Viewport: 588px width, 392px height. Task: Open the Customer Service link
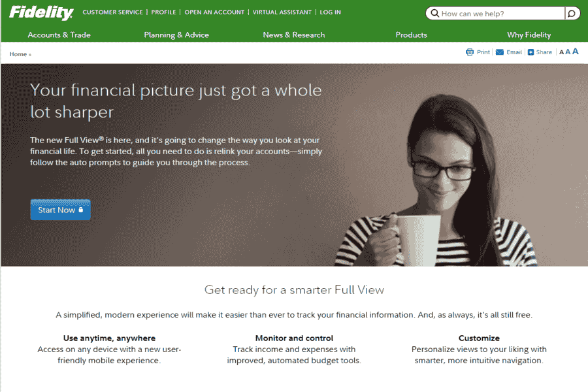pos(113,12)
